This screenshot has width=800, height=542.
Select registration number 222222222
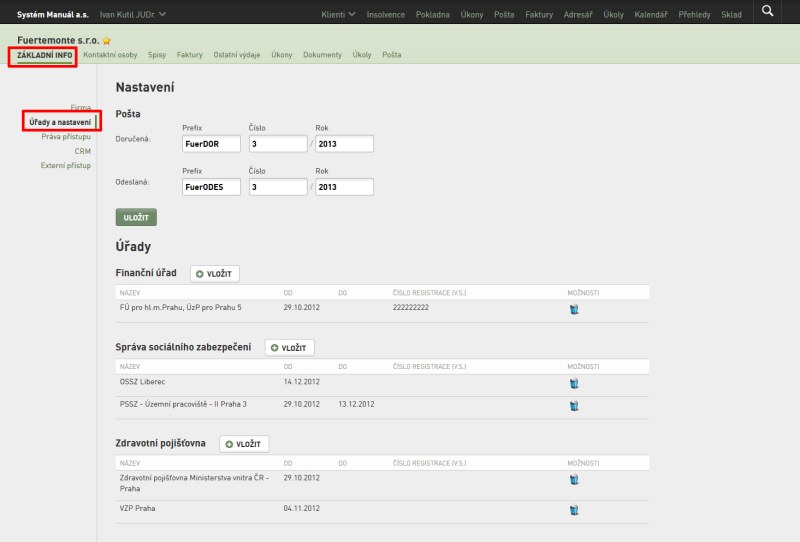coord(411,307)
